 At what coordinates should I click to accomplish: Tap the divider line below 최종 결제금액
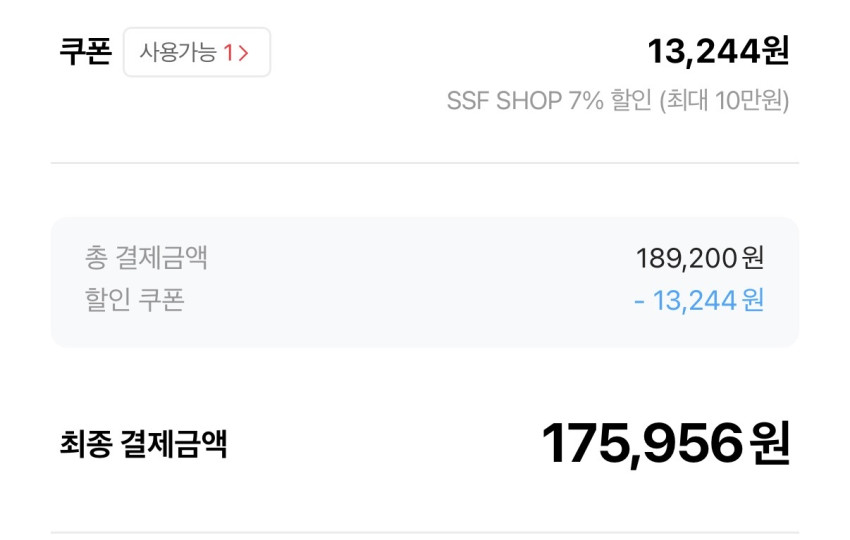(425, 532)
